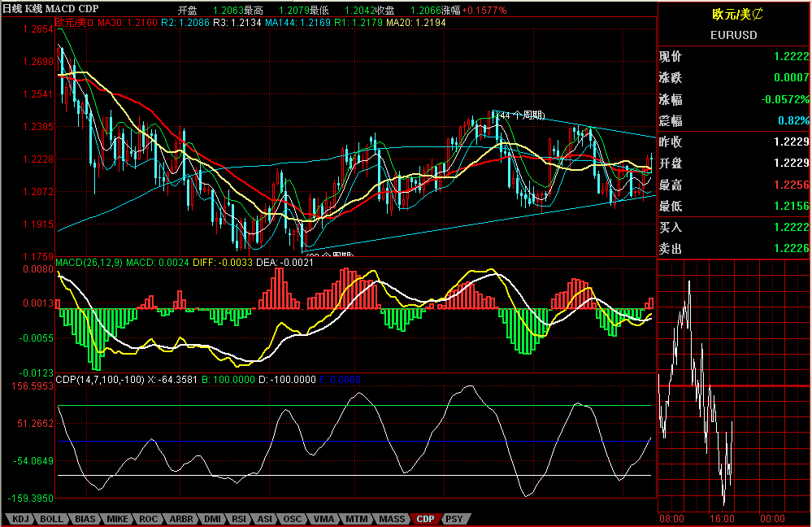Open the ARBR indicator tab

point(181,519)
